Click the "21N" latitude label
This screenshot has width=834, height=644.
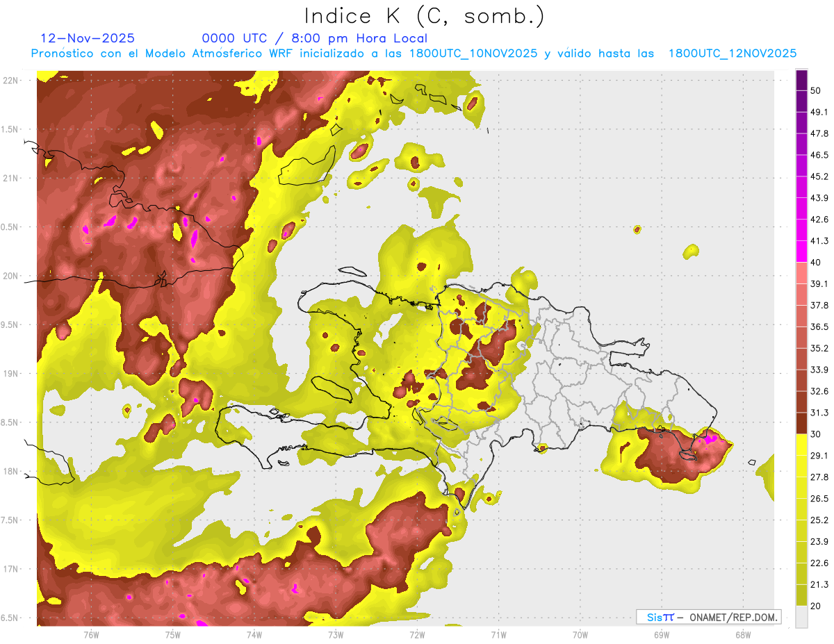[x=10, y=178]
